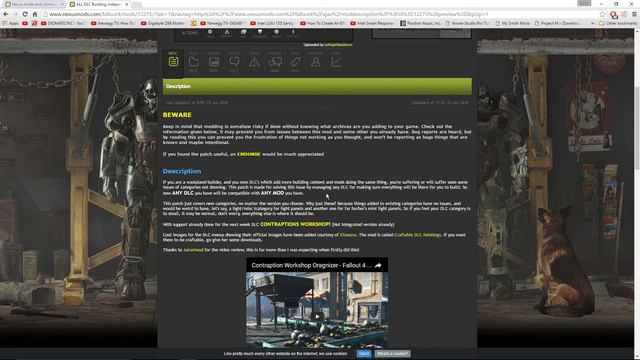The image size is (640, 360).
Task: Click the uploader name link
Action: 338,45
